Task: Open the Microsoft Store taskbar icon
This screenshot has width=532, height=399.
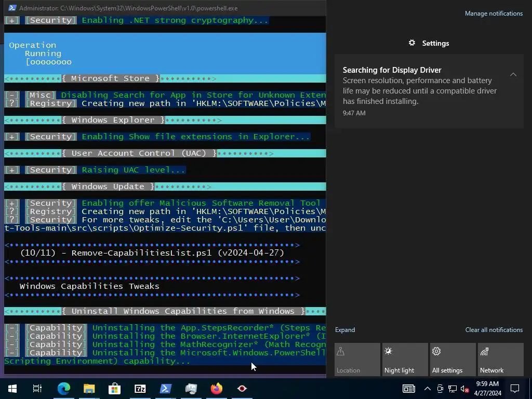Action: pos(115,389)
